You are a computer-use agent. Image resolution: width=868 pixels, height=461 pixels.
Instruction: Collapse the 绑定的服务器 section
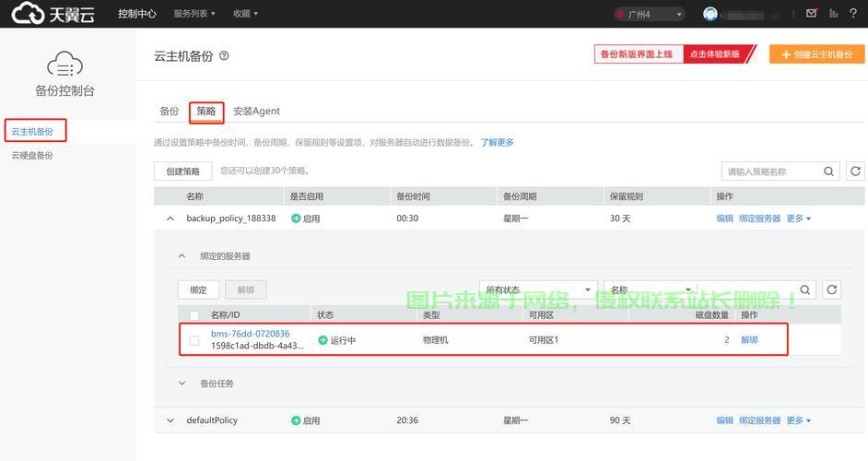(182, 256)
